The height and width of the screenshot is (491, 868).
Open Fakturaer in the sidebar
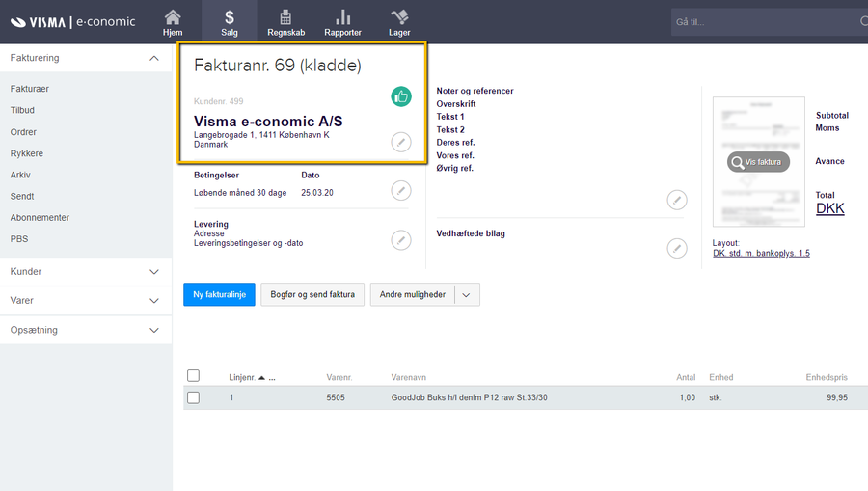tap(29, 89)
